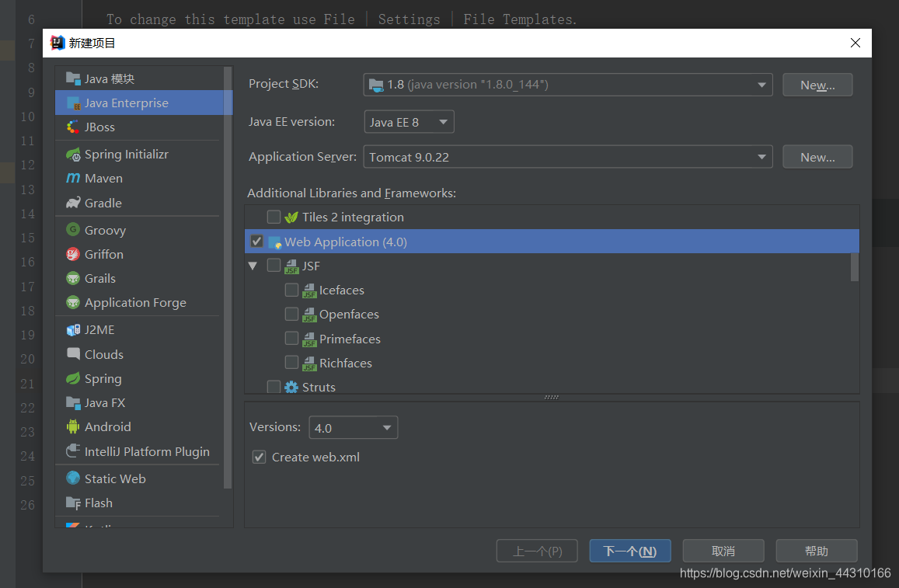Click New... button next to Project SDK

tap(817, 85)
